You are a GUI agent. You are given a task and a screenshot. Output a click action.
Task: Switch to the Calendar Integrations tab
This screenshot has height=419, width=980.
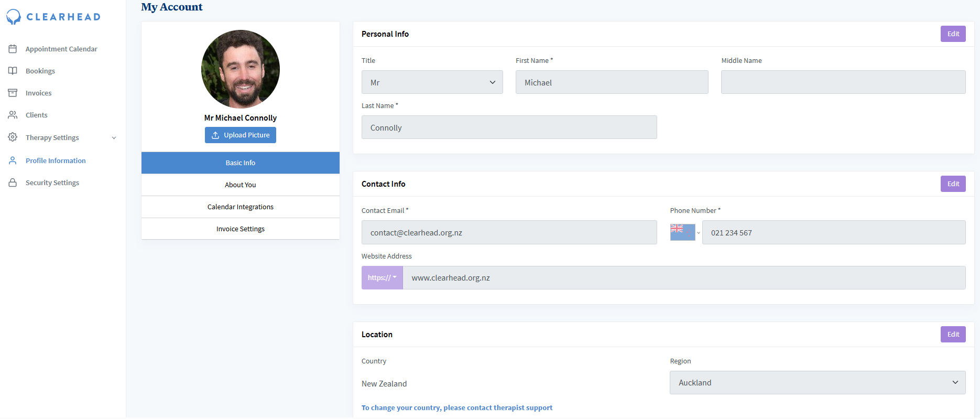point(241,207)
